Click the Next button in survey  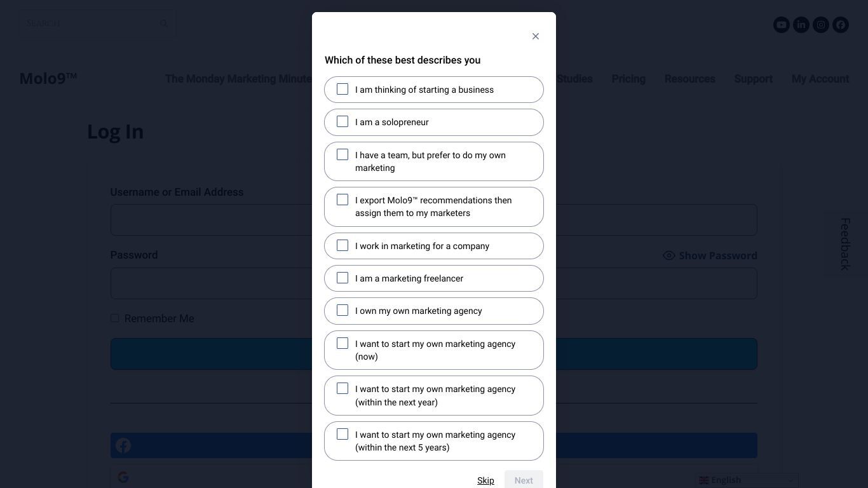524,480
